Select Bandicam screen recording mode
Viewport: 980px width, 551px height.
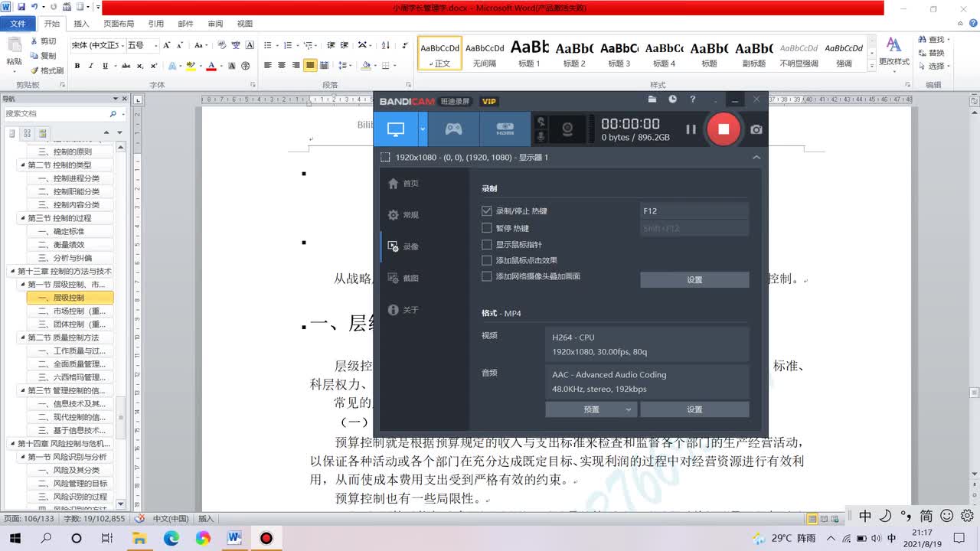click(396, 129)
